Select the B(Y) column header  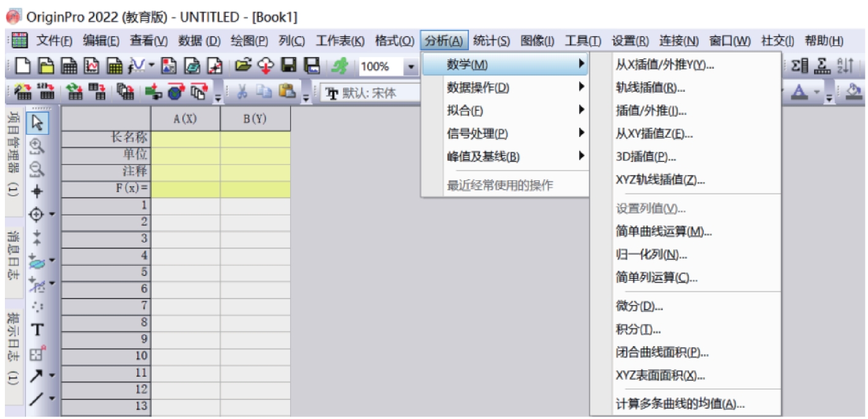click(x=255, y=119)
